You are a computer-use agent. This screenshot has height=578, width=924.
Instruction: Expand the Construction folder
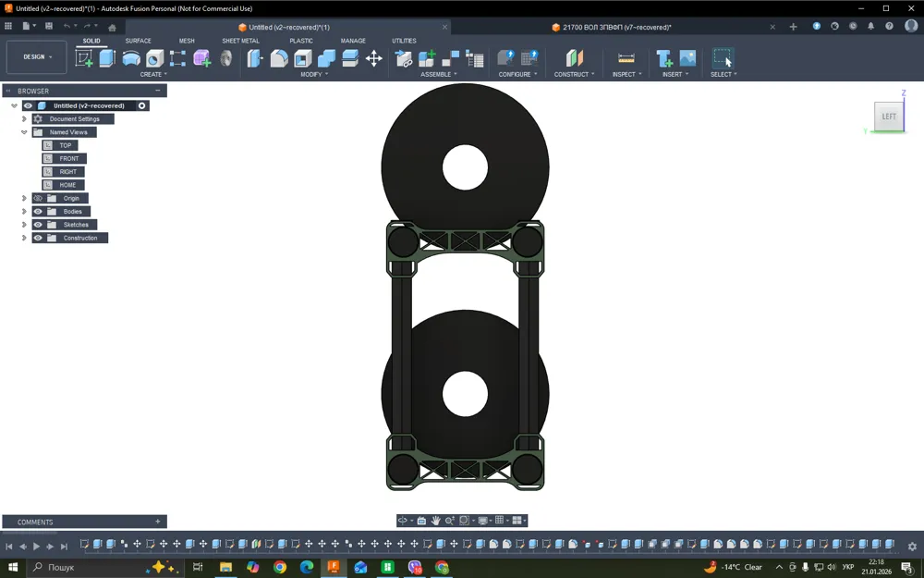pyautogui.click(x=24, y=238)
